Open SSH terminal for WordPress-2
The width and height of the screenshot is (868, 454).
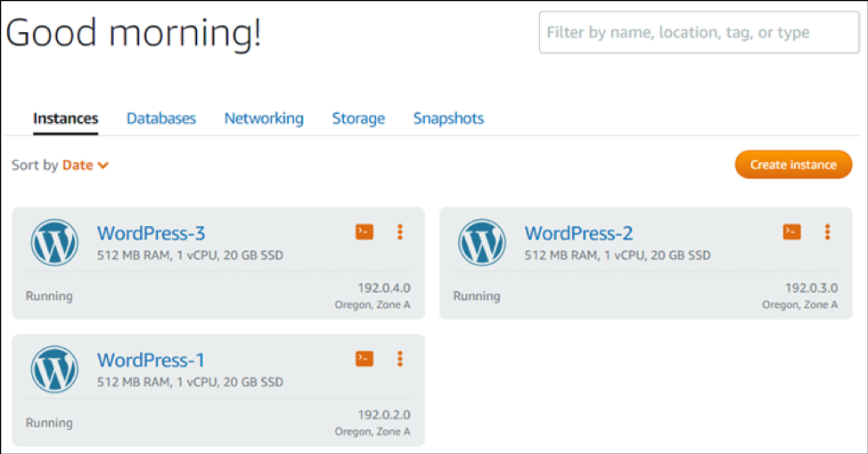click(791, 231)
